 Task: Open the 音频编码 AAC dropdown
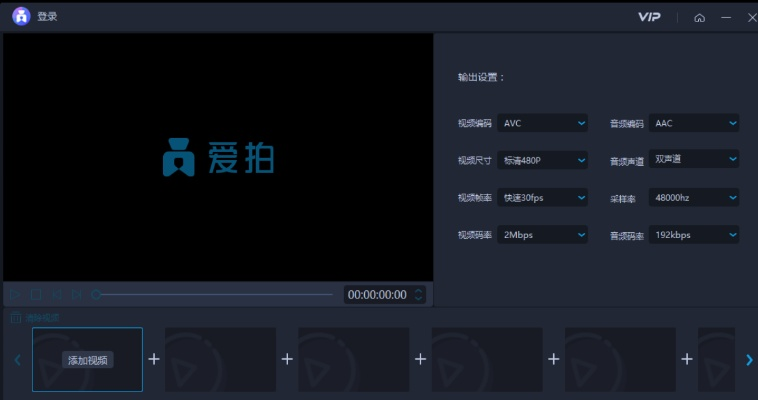click(694, 123)
